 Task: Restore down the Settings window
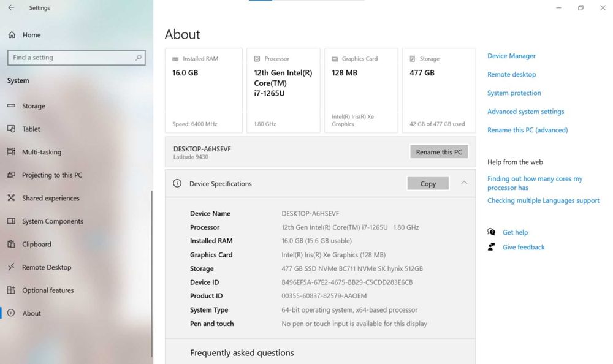pos(581,7)
